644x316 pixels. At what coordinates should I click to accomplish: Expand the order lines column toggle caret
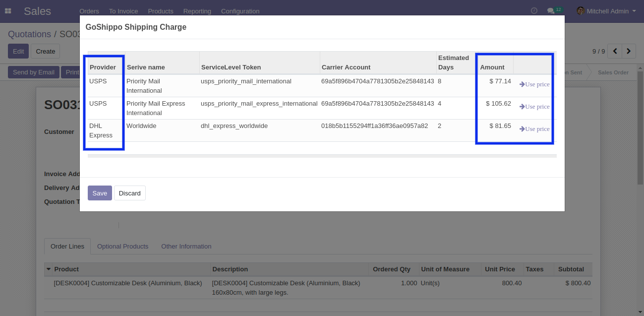tap(49, 269)
